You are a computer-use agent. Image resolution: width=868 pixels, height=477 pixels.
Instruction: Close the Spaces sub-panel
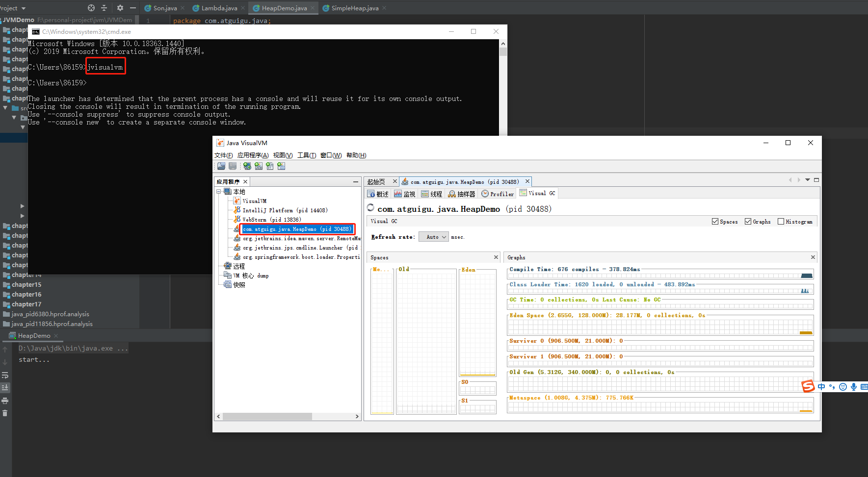pyautogui.click(x=496, y=257)
